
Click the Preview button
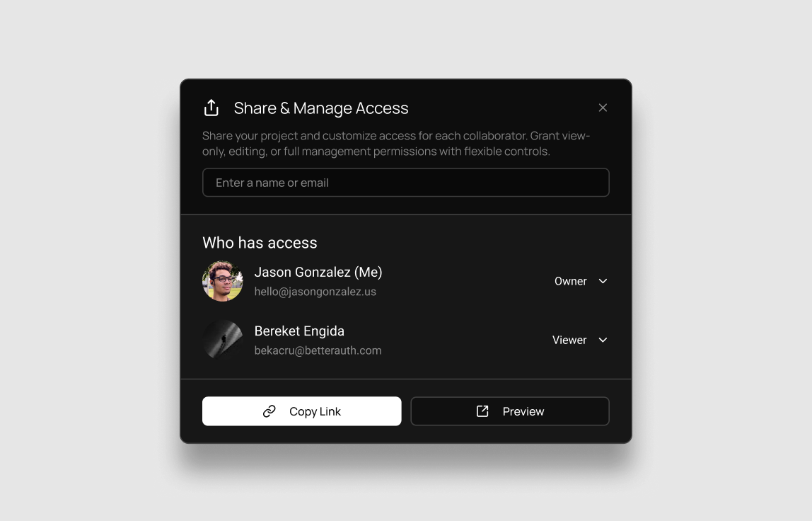click(x=510, y=411)
